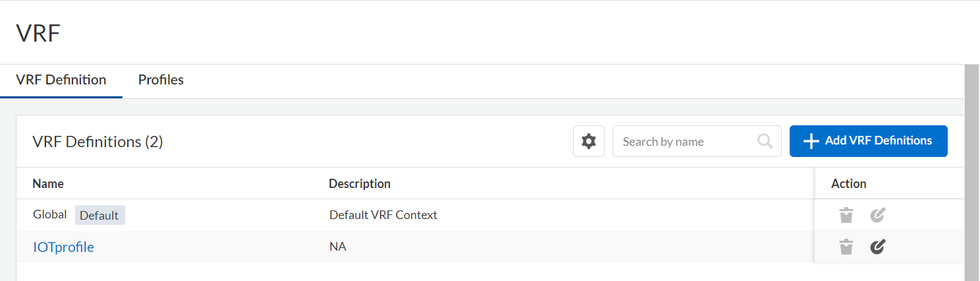This screenshot has width=980, height=281.
Task: Edit the IOTprofile VRF definition icon
Action: [877, 247]
